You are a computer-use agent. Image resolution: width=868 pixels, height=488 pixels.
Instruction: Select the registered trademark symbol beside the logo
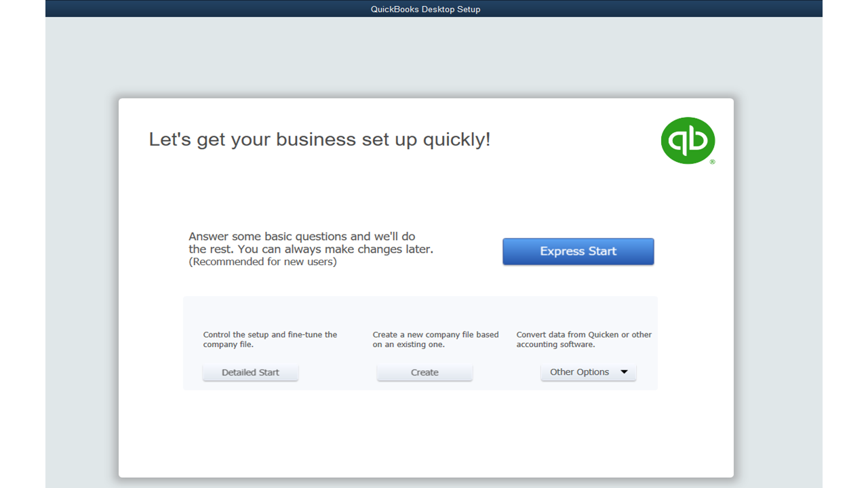click(x=713, y=162)
